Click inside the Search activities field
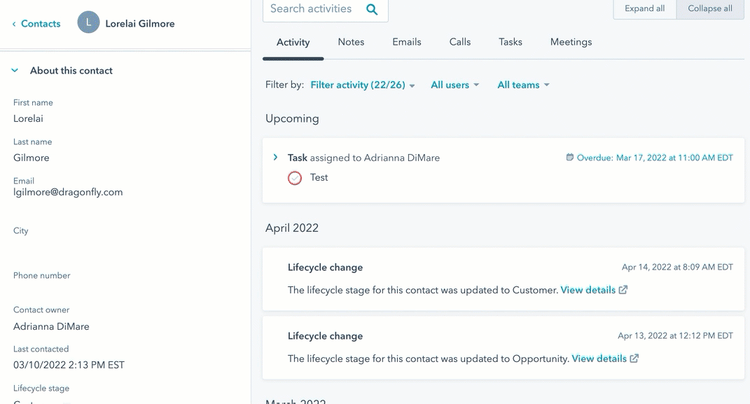Viewport: 750px width, 404px height. 312,9
